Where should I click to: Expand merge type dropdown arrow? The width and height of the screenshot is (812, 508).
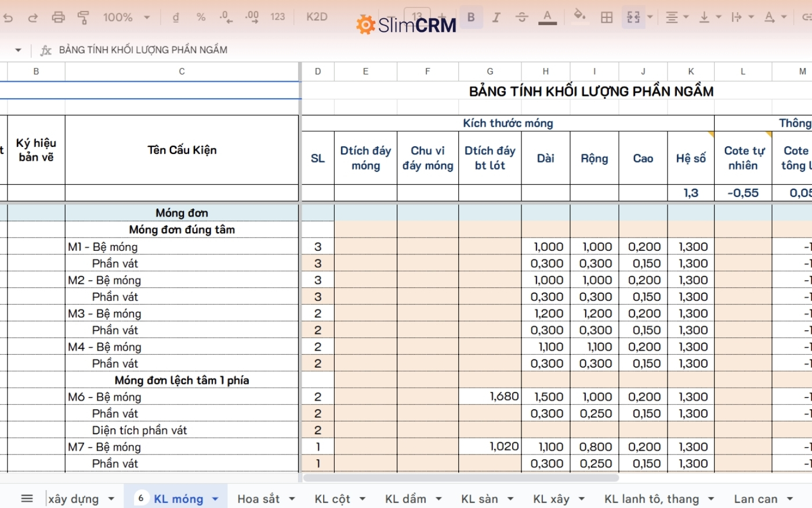pos(650,17)
